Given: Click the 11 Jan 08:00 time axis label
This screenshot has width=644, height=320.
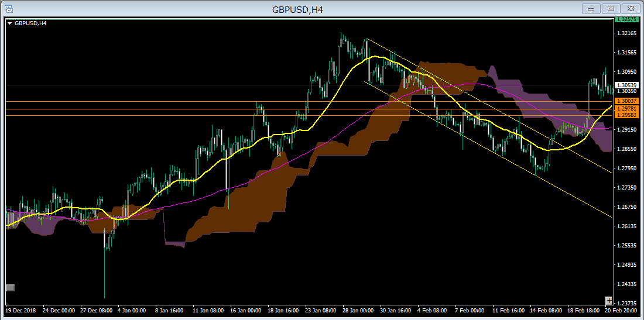Looking at the screenshot, I should [x=208, y=311].
